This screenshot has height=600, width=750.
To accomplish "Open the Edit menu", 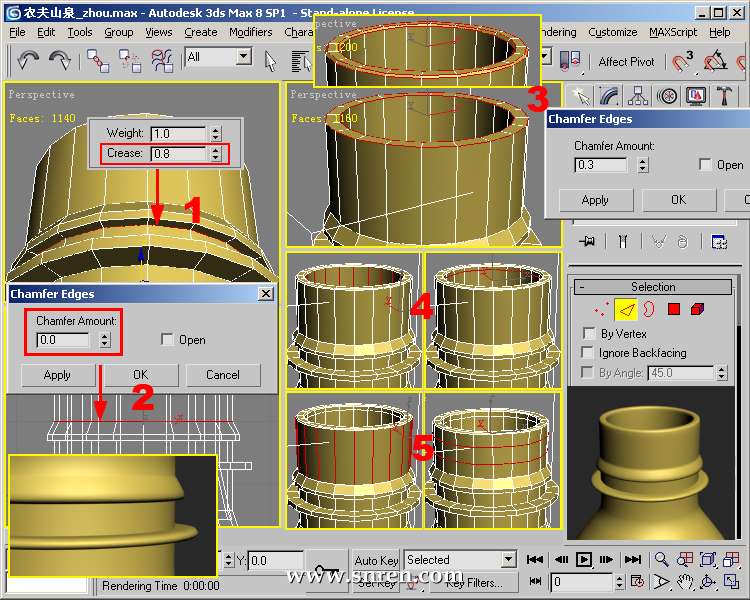I will click(x=46, y=32).
